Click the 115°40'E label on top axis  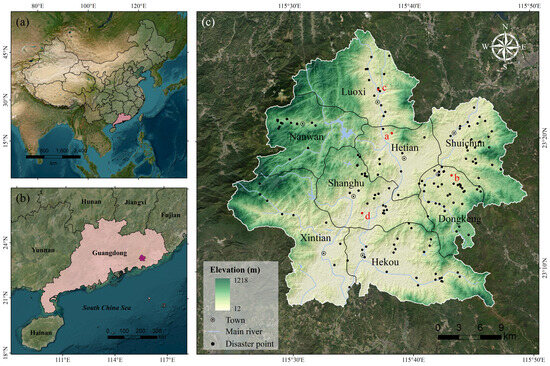point(411,5)
